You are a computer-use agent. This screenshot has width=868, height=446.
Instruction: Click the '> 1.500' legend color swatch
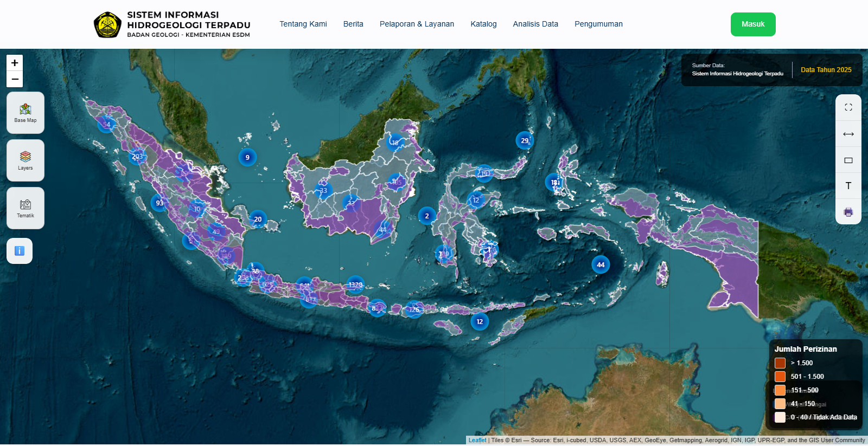point(780,363)
